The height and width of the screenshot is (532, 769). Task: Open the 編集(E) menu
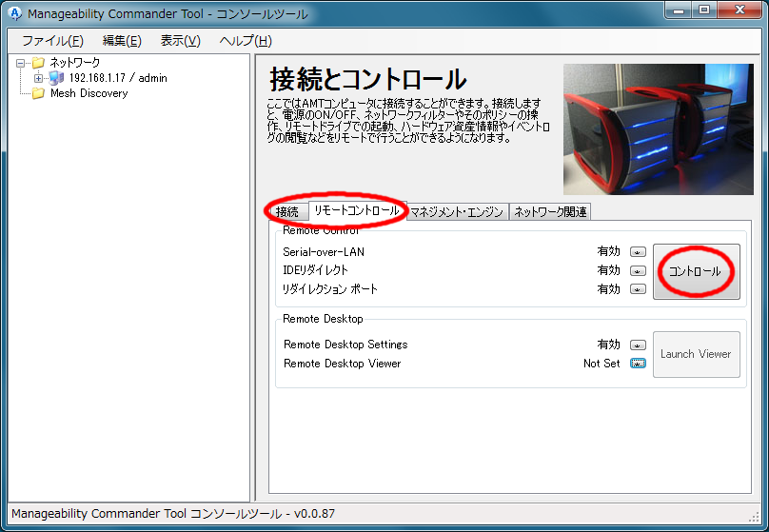[122, 41]
